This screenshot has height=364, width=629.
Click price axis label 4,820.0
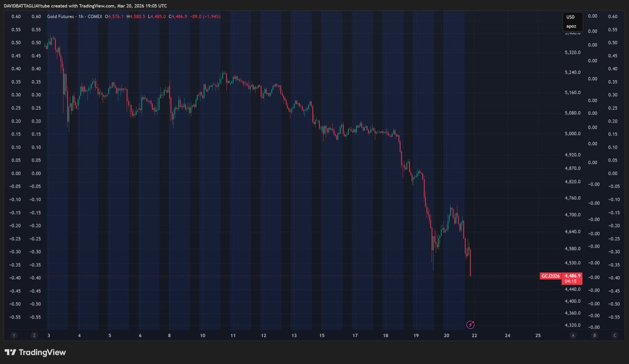[x=572, y=181]
